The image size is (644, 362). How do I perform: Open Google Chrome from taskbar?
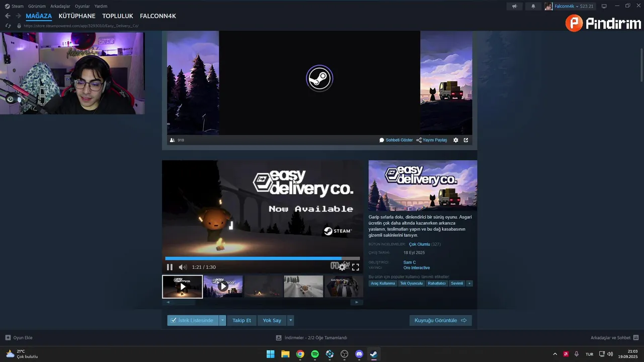pyautogui.click(x=300, y=354)
